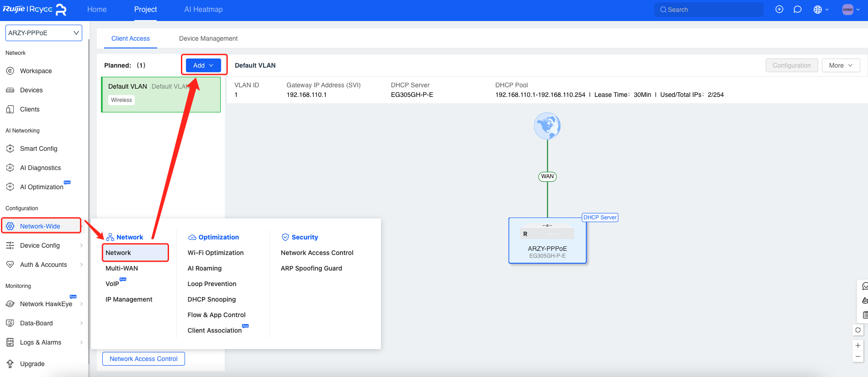Open ARP Spoofing Guard entry
The image size is (868, 377).
tap(312, 268)
